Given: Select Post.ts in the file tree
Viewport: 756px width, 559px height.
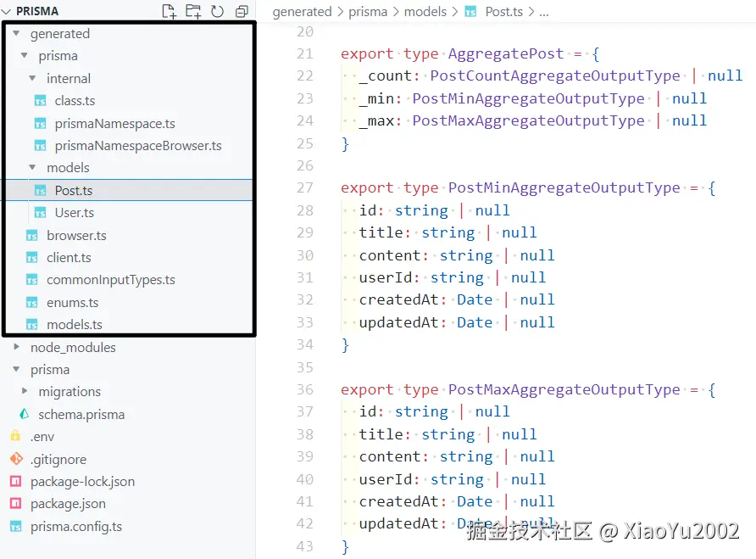Looking at the screenshot, I should coord(73,191).
